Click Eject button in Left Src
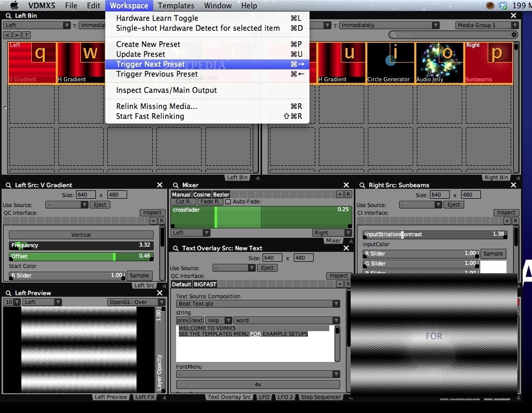The height and width of the screenshot is (413, 532). (100, 205)
